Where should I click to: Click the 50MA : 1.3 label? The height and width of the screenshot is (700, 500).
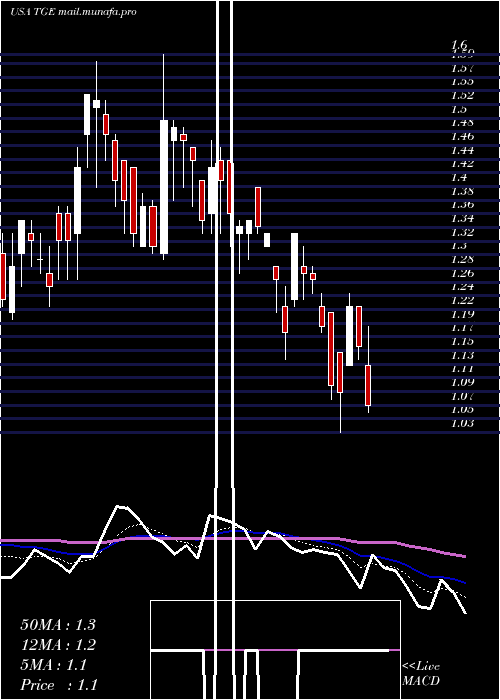click(x=58, y=625)
